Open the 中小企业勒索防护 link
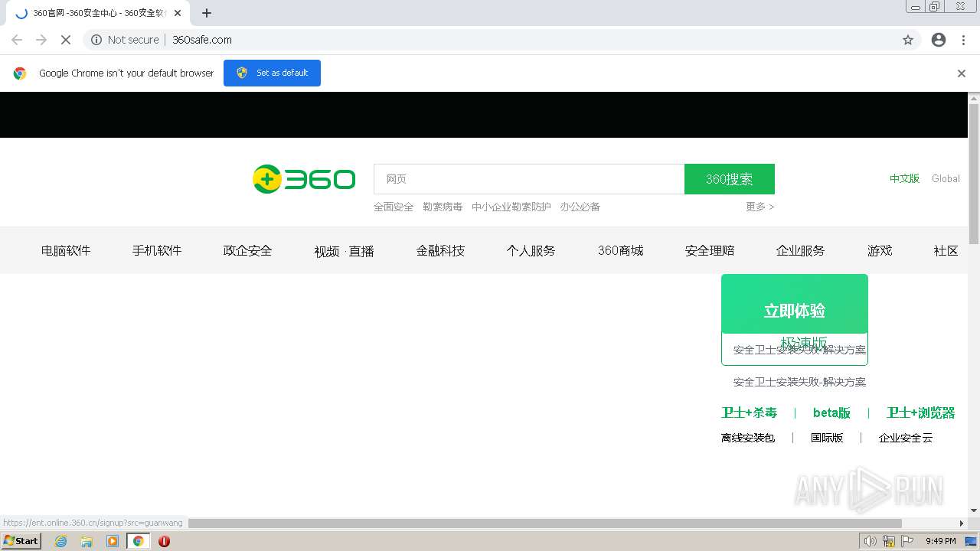Image resolution: width=980 pixels, height=551 pixels. (x=511, y=207)
